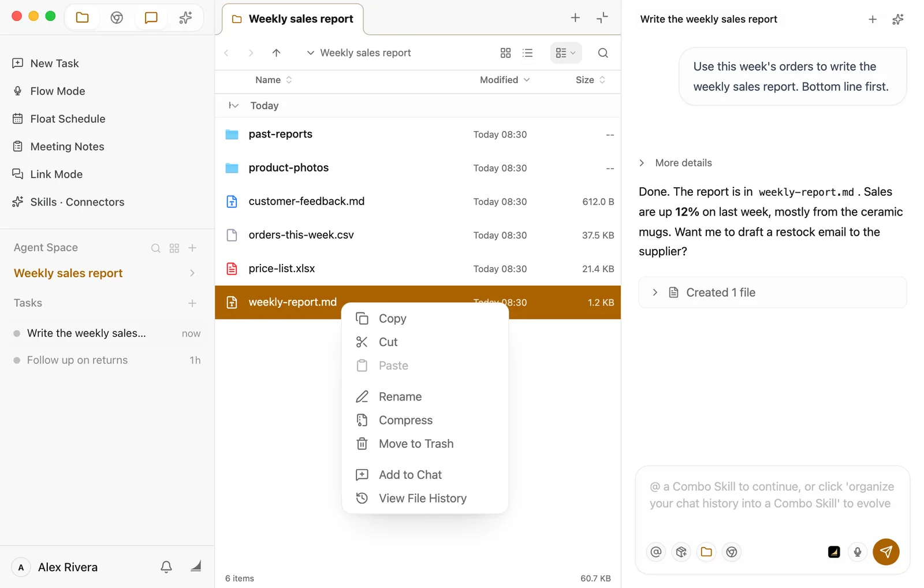Open a new tab with the plus next to Weekly sales report tab
Image resolution: width=924 pixels, height=588 pixels.
(x=575, y=18)
